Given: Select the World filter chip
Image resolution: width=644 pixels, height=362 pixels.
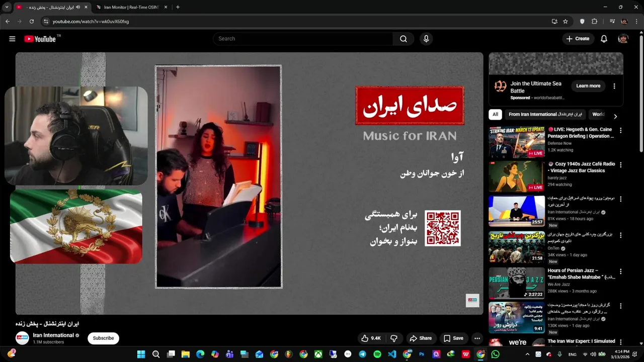Looking at the screenshot, I should point(598,115).
